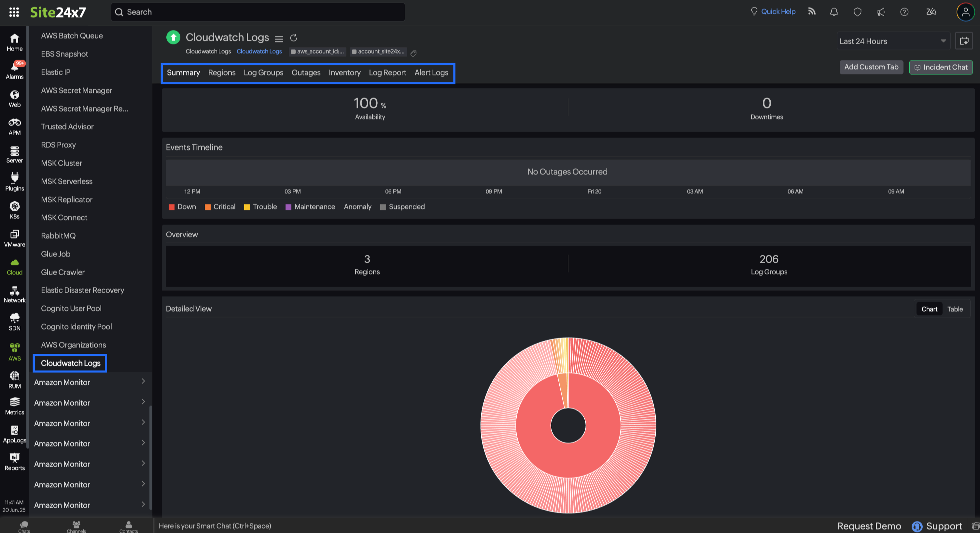Open the Kubernetes K8s sidebar icon
Screen dimensions: 980x533
(x=14, y=210)
